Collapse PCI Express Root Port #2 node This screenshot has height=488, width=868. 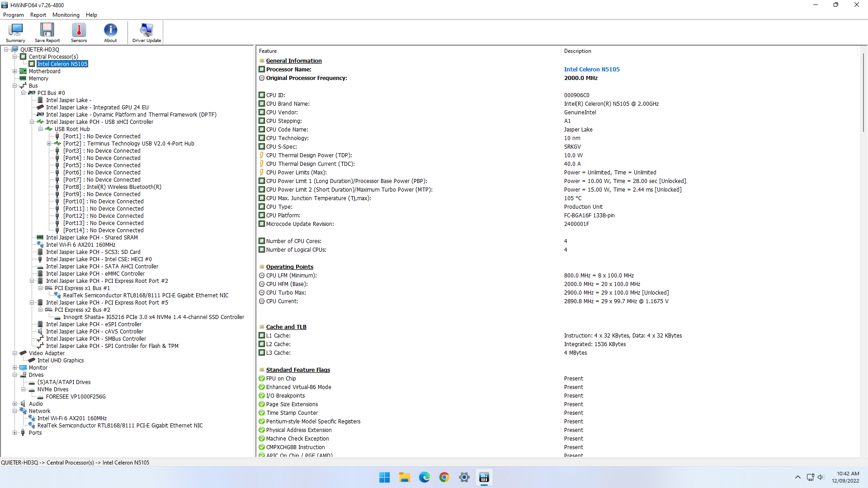click(x=32, y=281)
